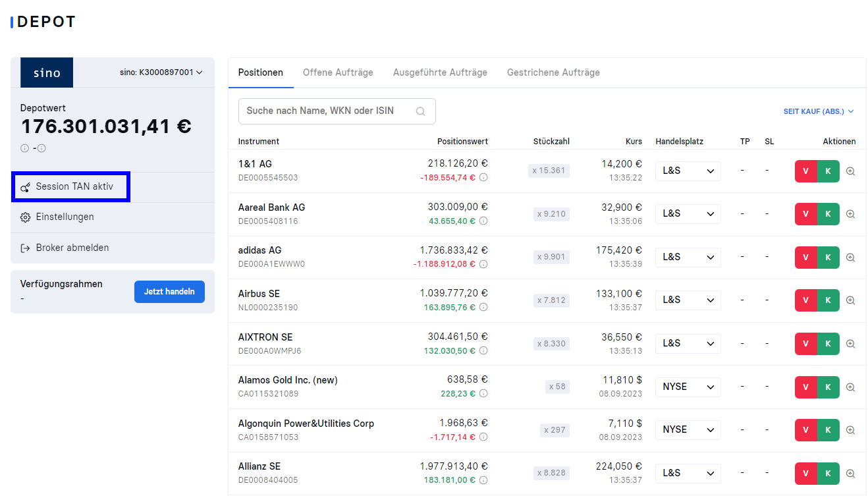The height and width of the screenshot is (496, 868).
Task: Click the info icon next to -189.554,74 €
Action: [x=483, y=178]
